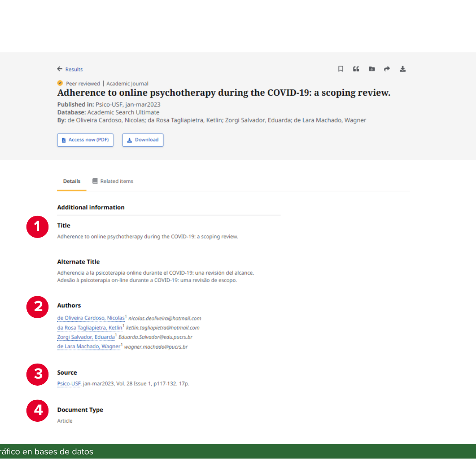Open author link Zorgi Salvador, Eduarda
This screenshot has height=476, width=476.
(85, 337)
